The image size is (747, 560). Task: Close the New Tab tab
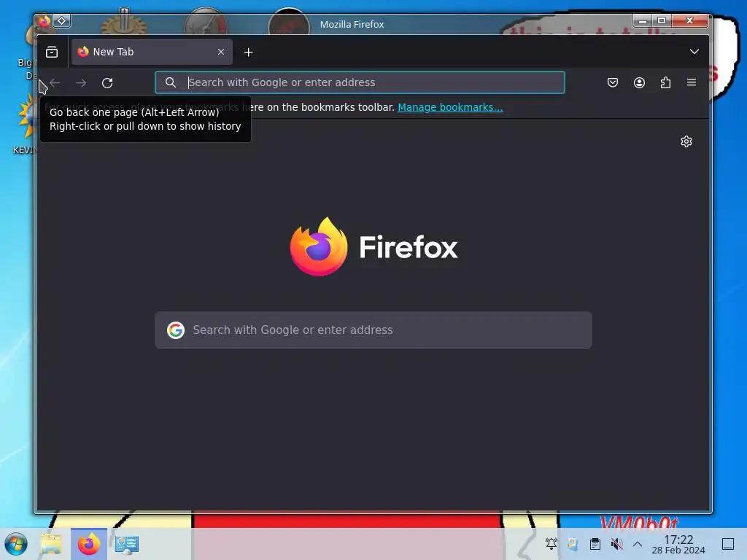click(220, 52)
